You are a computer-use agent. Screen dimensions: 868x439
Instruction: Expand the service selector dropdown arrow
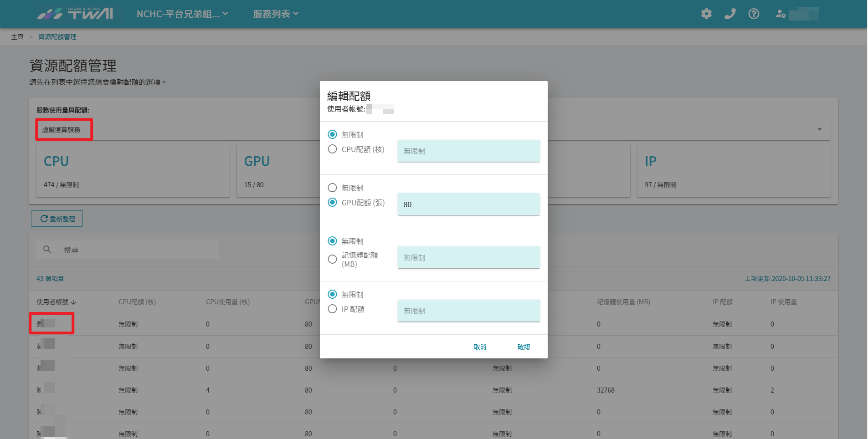[819, 130]
